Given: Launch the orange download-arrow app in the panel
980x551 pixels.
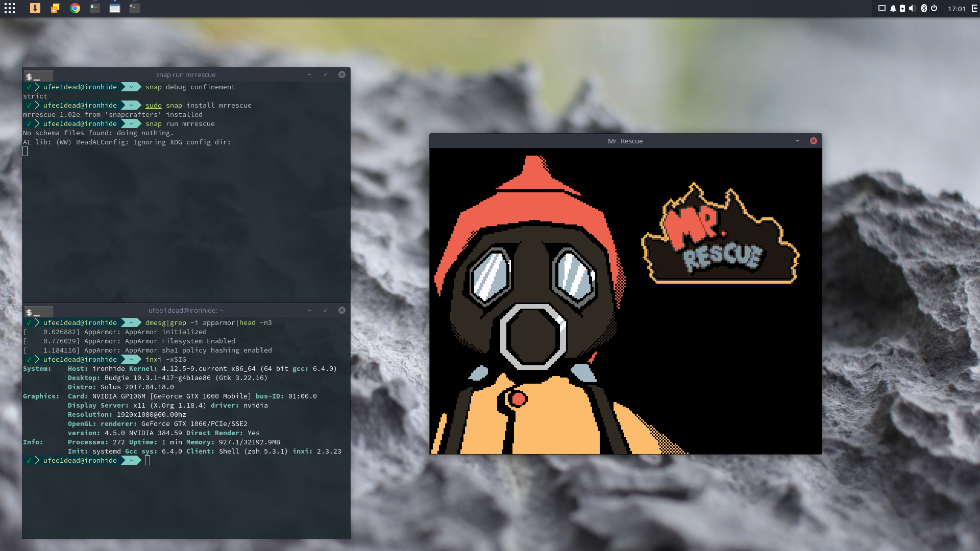Looking at the screenshot, I should [35, 8].
